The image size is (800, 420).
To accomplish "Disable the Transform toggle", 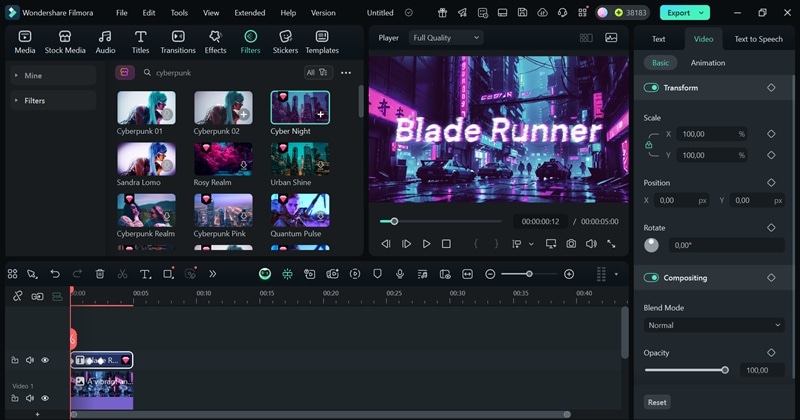I will [x=651, y=88].
